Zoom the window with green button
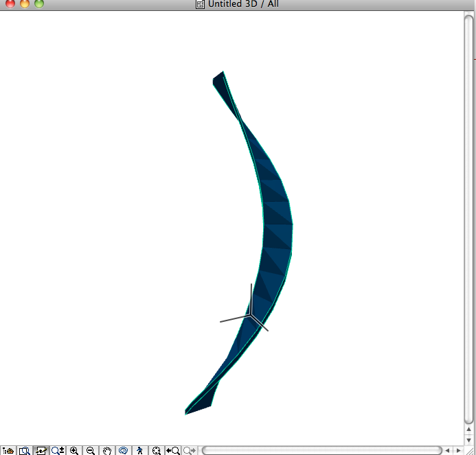476x455 pixels. tap(39, 3)
